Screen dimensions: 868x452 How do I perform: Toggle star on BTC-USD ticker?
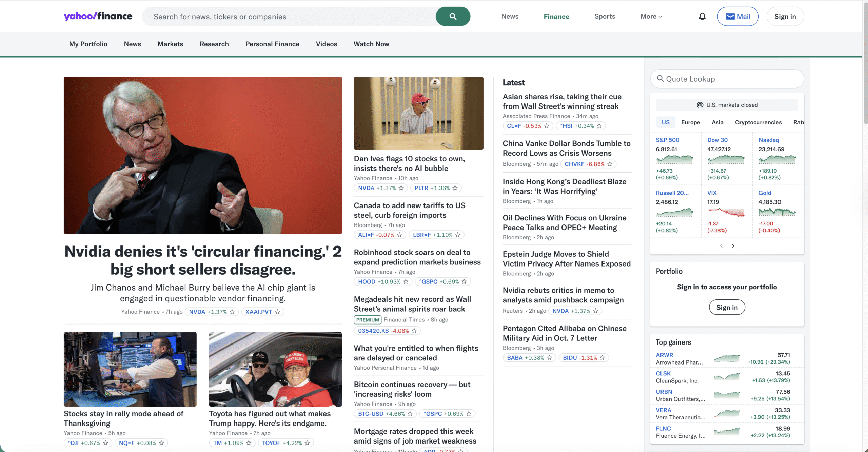[x=410, y=414]
